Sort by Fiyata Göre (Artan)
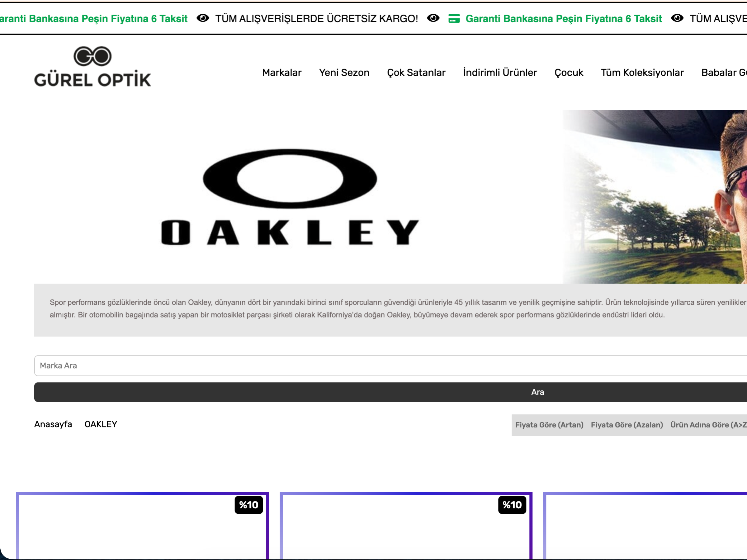Image resolution: width=747 pixels, height=560 pixels. (x=549, y=425)
